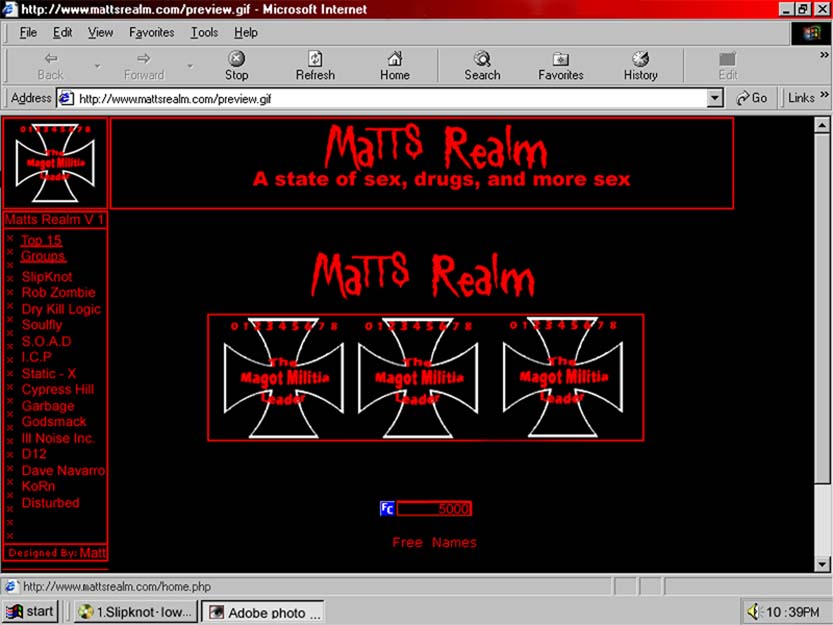Viewport: 833px width, 625px height.
Task: Click the Free Names text
Action: (434, 543)
